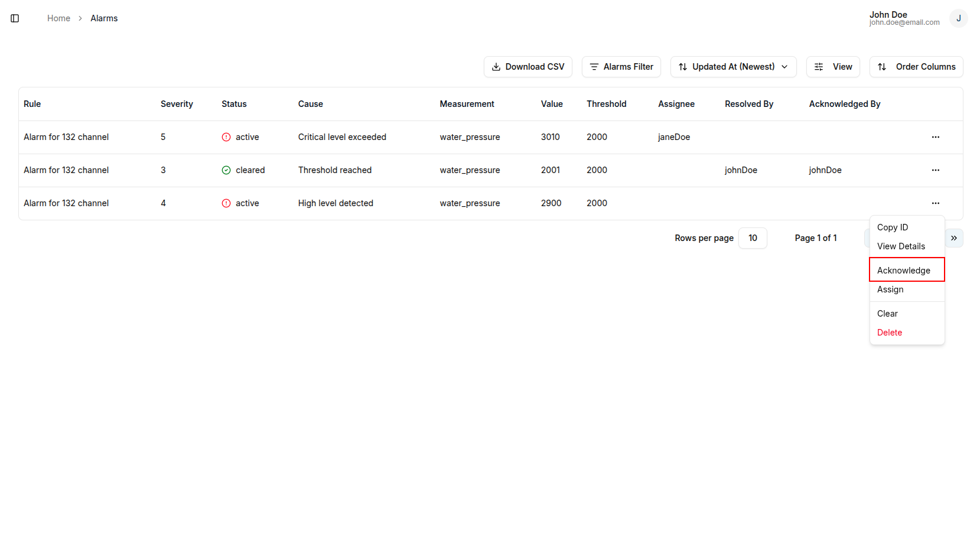Click Copy ID in the context menu

892,227
